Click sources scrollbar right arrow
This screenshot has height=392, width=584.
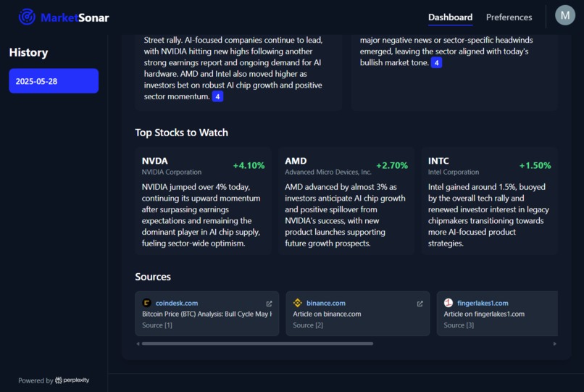point(554,343)
